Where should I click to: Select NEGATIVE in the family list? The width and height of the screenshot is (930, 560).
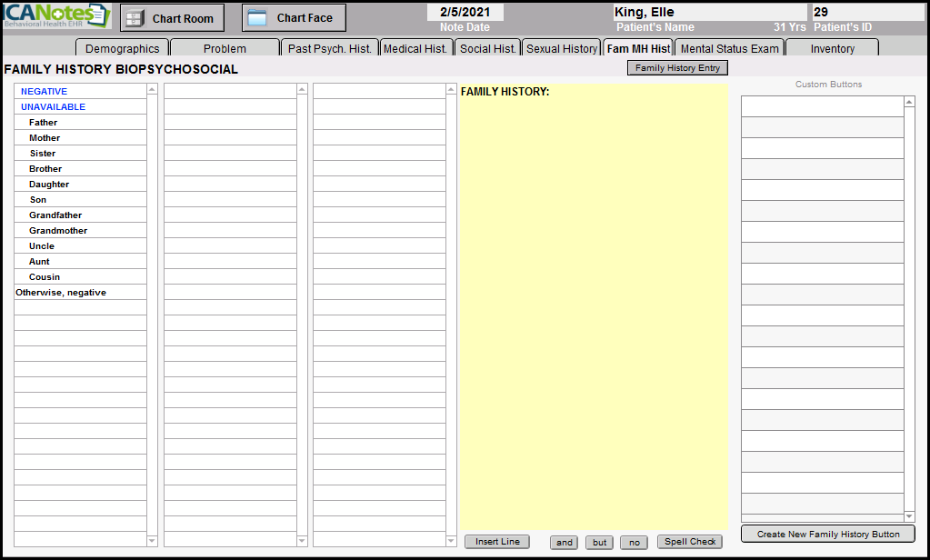click(x=44, y=92)
